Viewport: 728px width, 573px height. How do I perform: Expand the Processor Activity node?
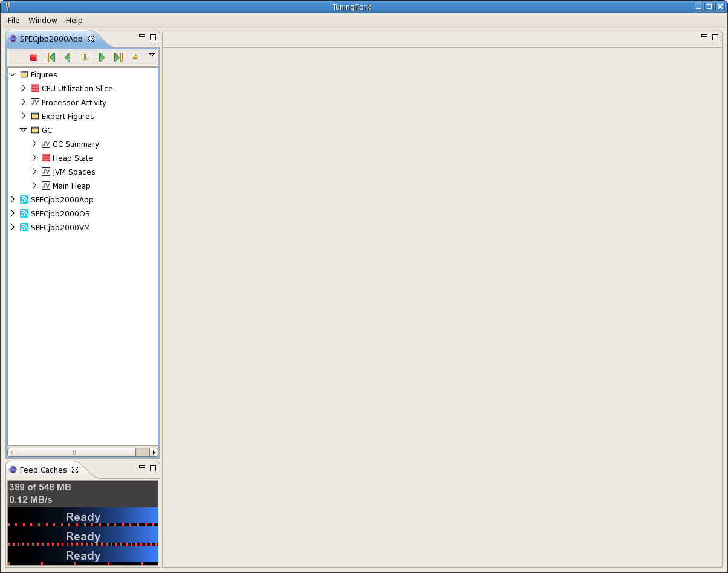click(x=24, y=102)
